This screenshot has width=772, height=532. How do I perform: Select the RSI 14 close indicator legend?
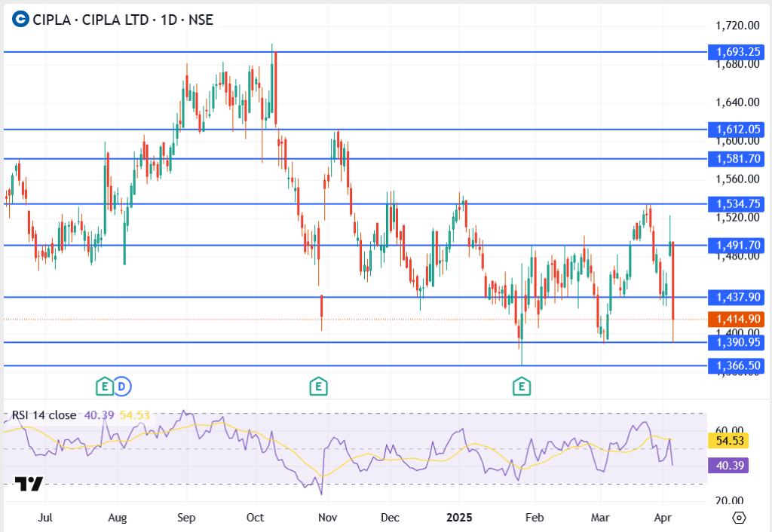point(44,415)
